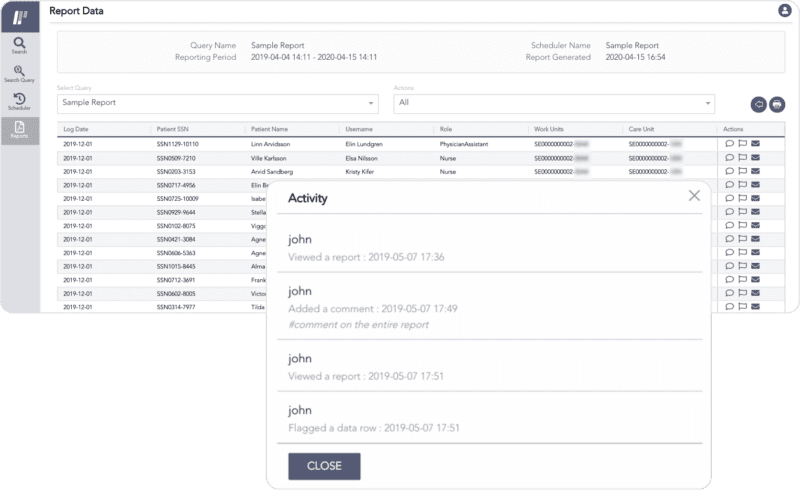Viewport: 800px width, 490px height.
Task: Click the Reporting Period date range value
Action: coord(314,57)
